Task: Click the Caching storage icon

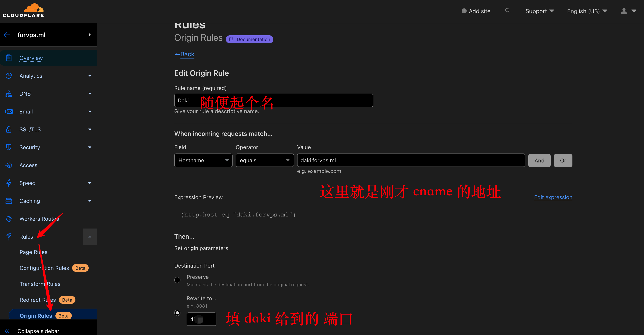Action: [9, 201]
